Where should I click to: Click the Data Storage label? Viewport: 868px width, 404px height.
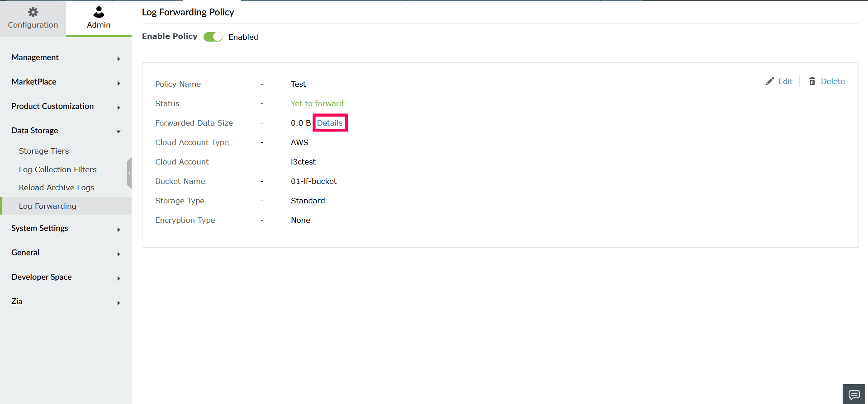(x=35, y=131)
